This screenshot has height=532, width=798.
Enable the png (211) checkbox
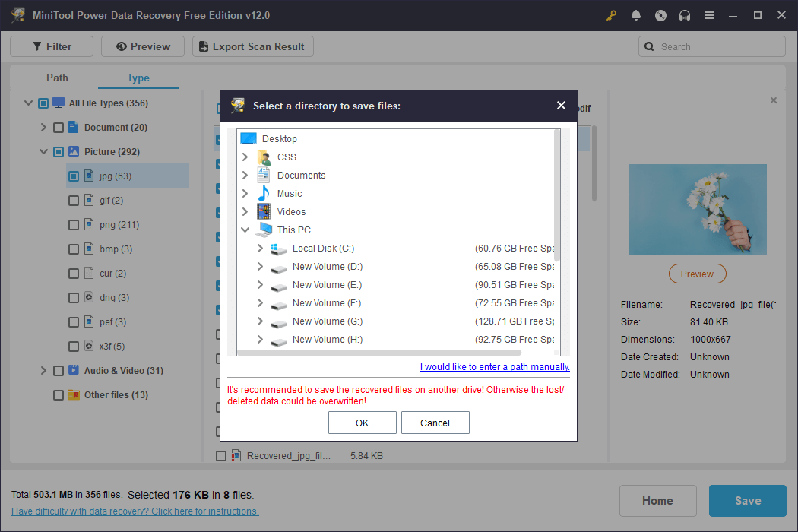(74, 225)
